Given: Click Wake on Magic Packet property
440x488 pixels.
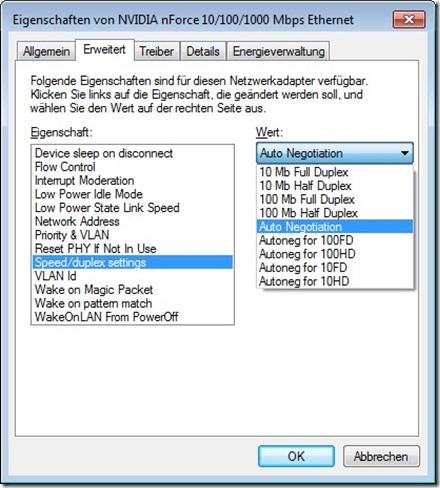Looking at the screenshot, I should 133,289.
